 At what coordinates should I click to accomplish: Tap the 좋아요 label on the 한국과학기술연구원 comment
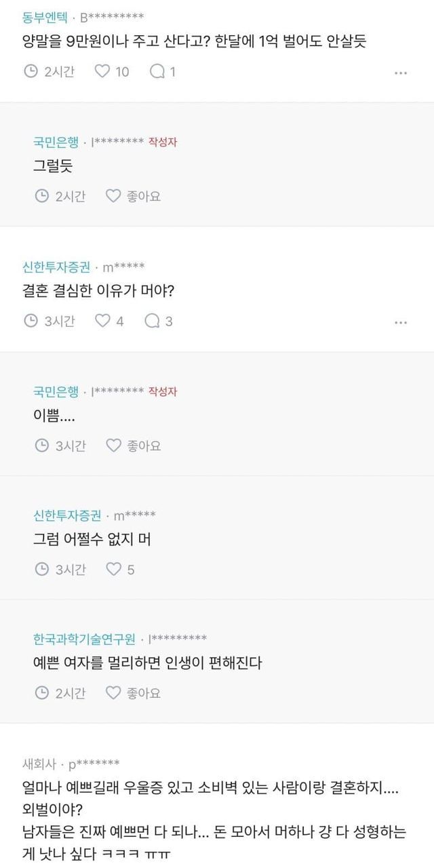pos(144,693)
